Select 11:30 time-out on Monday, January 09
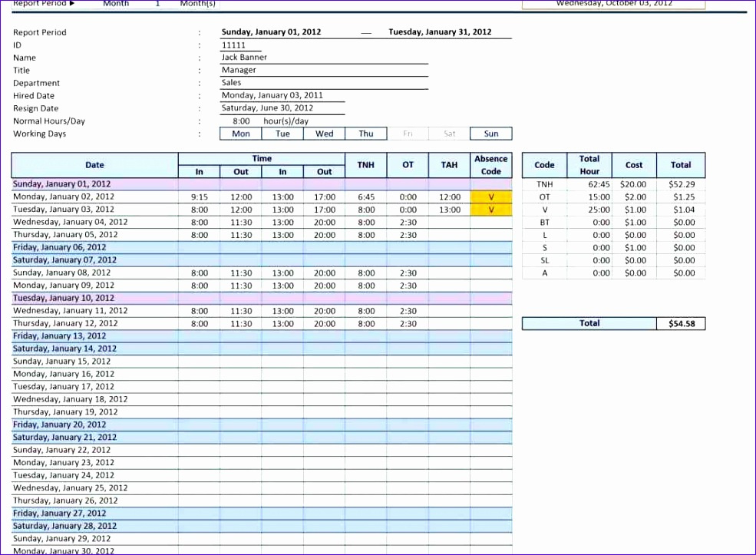 (240, 286)
